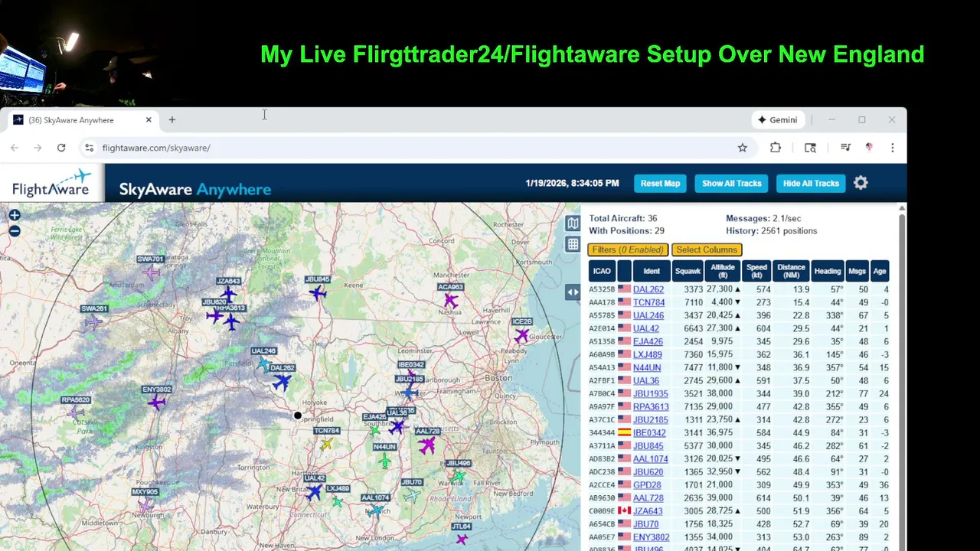Click the JZA643 aircraft icon
This screenshot has width=980, height=551.
pos(228,294)
